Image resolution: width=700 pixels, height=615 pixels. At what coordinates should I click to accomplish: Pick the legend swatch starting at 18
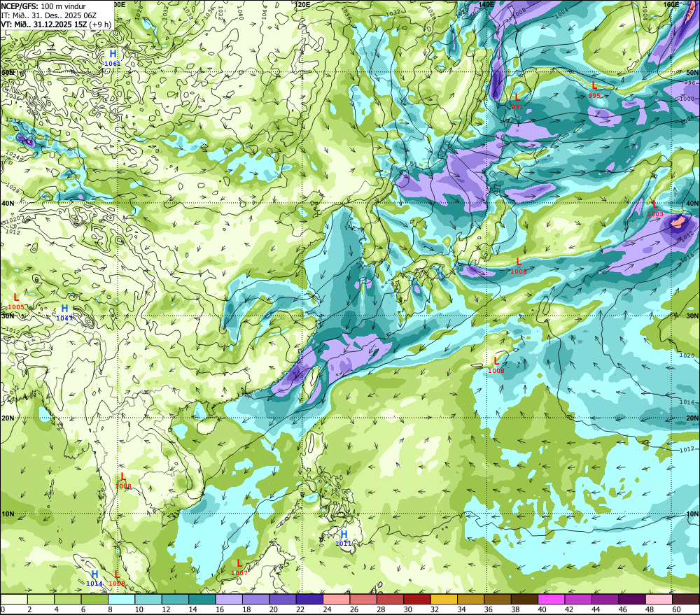[255, 599]
